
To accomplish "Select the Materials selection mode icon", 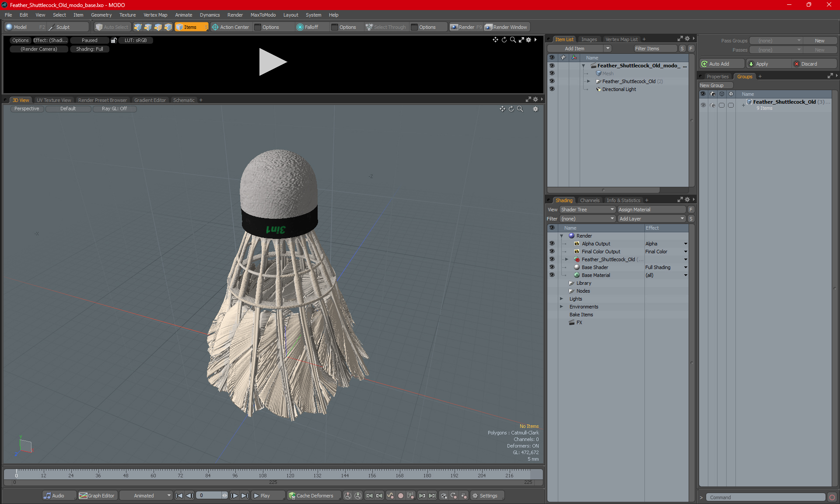I will 168,27.
